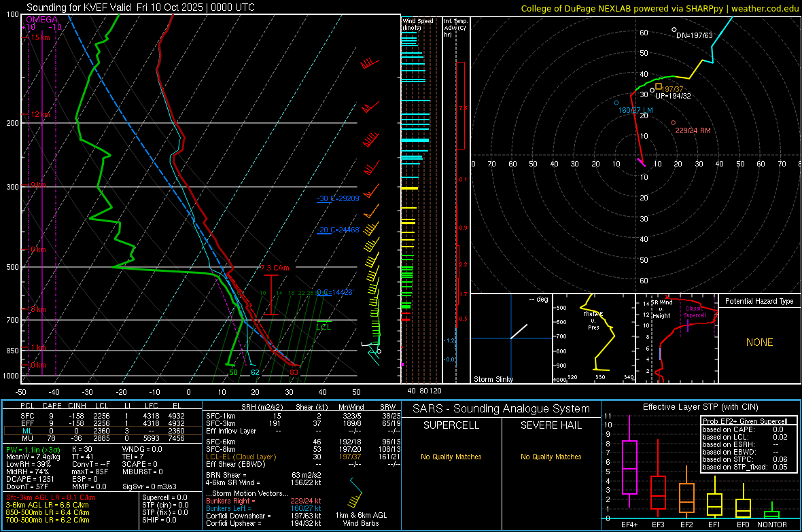Click the 'maxT = 85F' value

point(90,472)
